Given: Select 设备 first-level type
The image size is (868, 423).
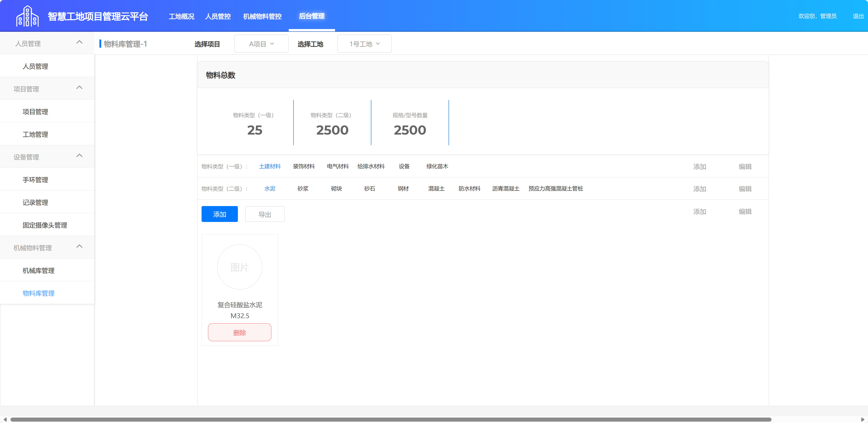Looking at the screenshot, I should (x=404, y=166).
